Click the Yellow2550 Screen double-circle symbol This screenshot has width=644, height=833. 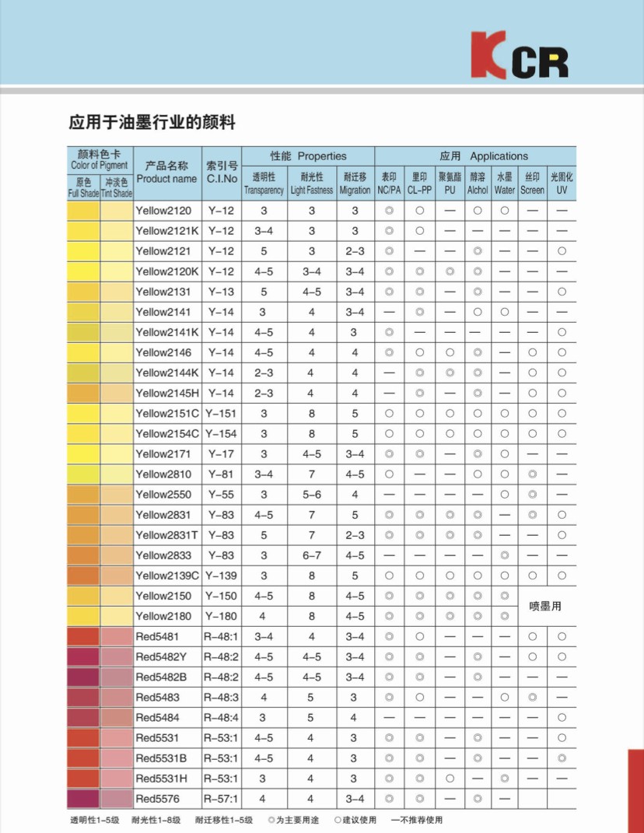(x=532, y=494)
